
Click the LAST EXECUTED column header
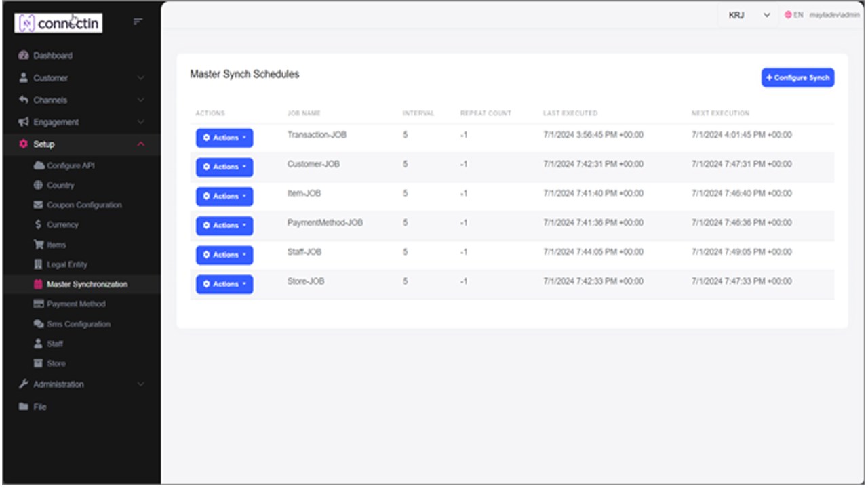[x=570, y=113]
